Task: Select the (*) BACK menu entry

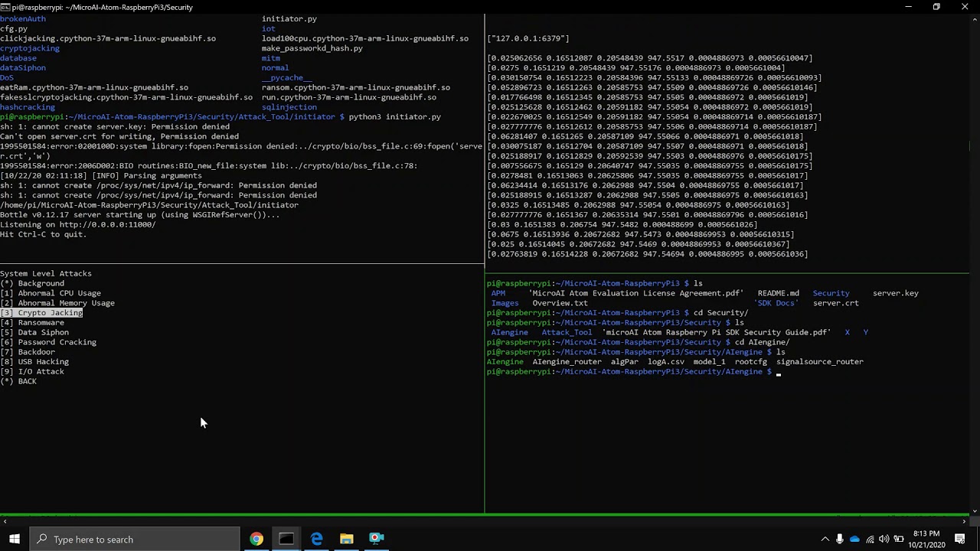Action: [18, 381]
